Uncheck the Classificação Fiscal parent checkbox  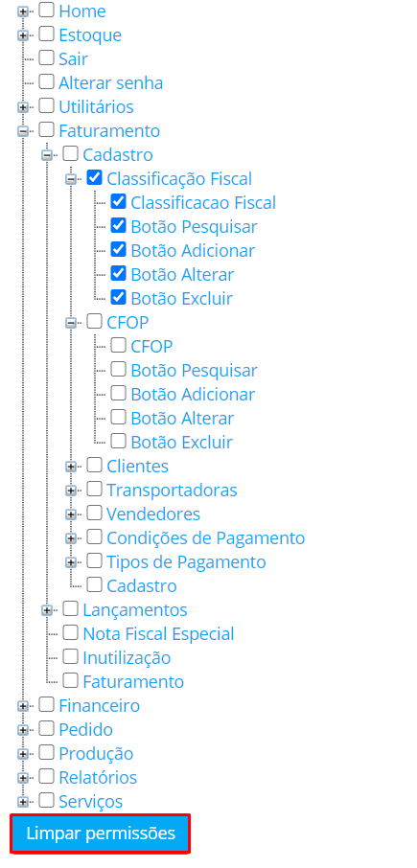tap(95, 177)
